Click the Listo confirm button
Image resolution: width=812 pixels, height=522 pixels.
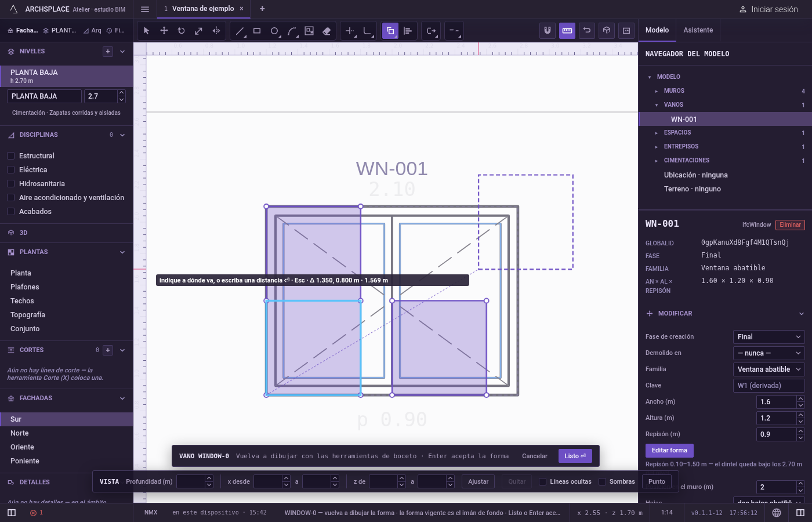[575, 456]
